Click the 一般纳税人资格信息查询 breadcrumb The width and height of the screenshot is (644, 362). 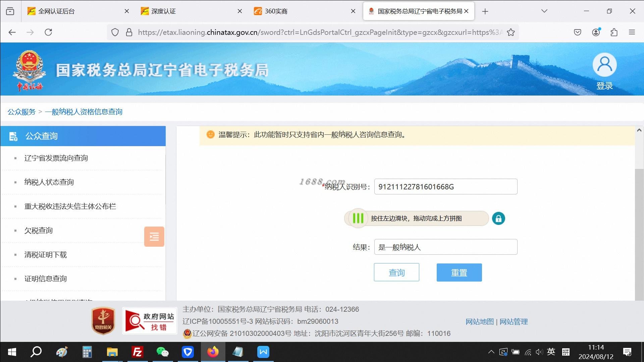[84, 112]
